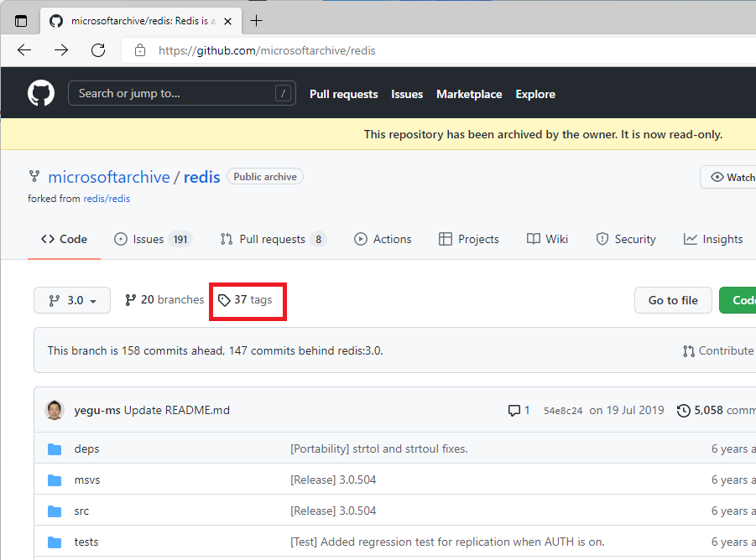Open a new browser tab with the plus icon
This screenshot has height=560, width=756.
tap(257, 21)
